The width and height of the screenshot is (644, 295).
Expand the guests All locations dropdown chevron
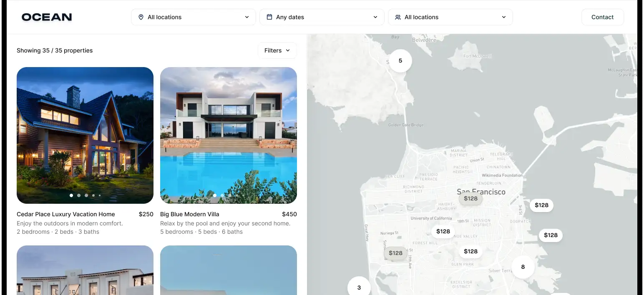pos(504,17)
